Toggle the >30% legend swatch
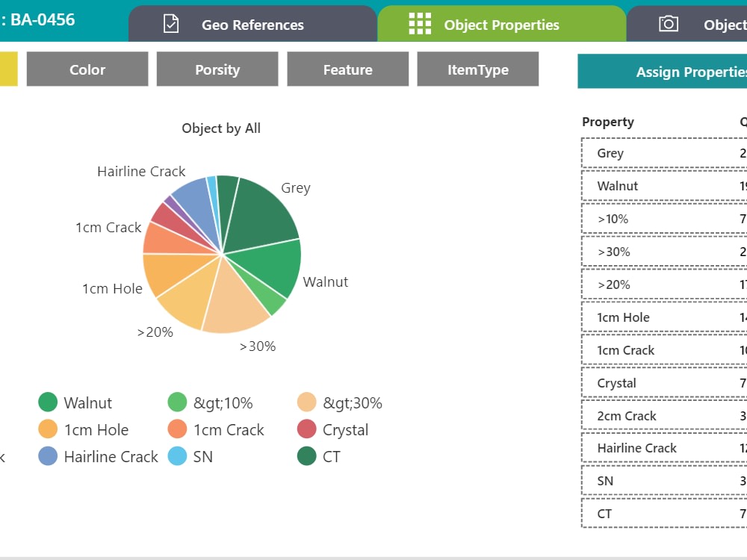 307,402
